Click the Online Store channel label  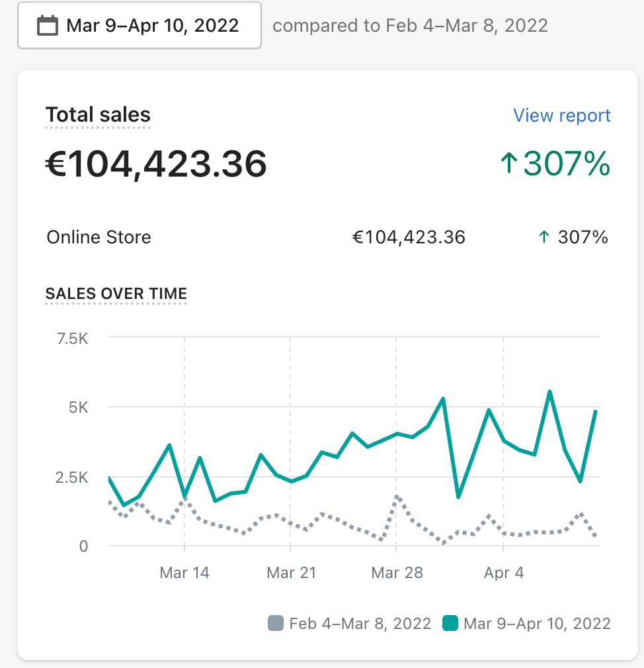[x=99, y=237]
